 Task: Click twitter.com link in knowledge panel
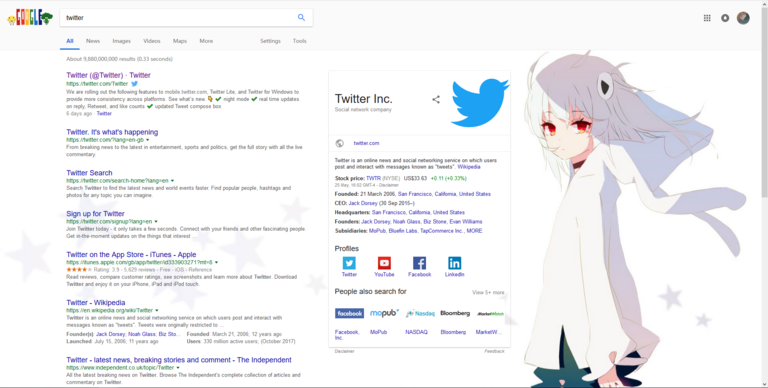(366, 143)
